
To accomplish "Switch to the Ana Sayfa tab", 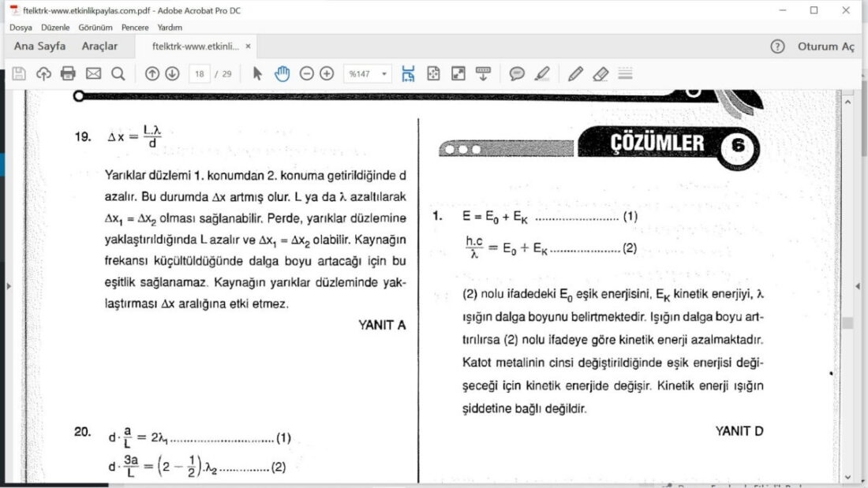I will tap(39, 47).
